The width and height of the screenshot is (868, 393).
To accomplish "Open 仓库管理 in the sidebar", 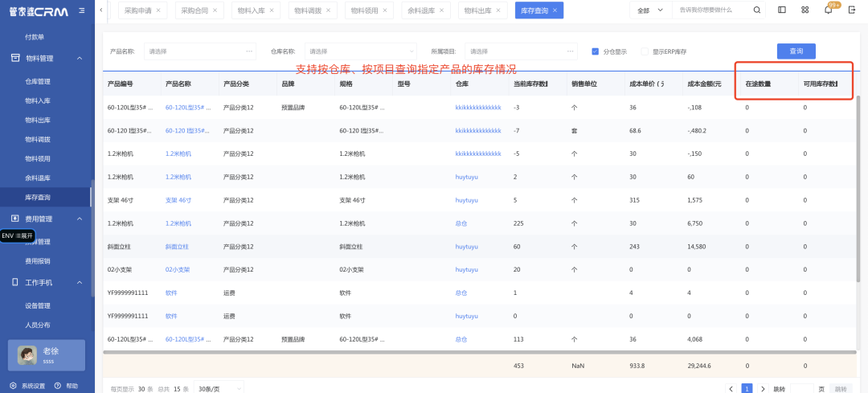I will pyautogui.click(x=38, y=81).
